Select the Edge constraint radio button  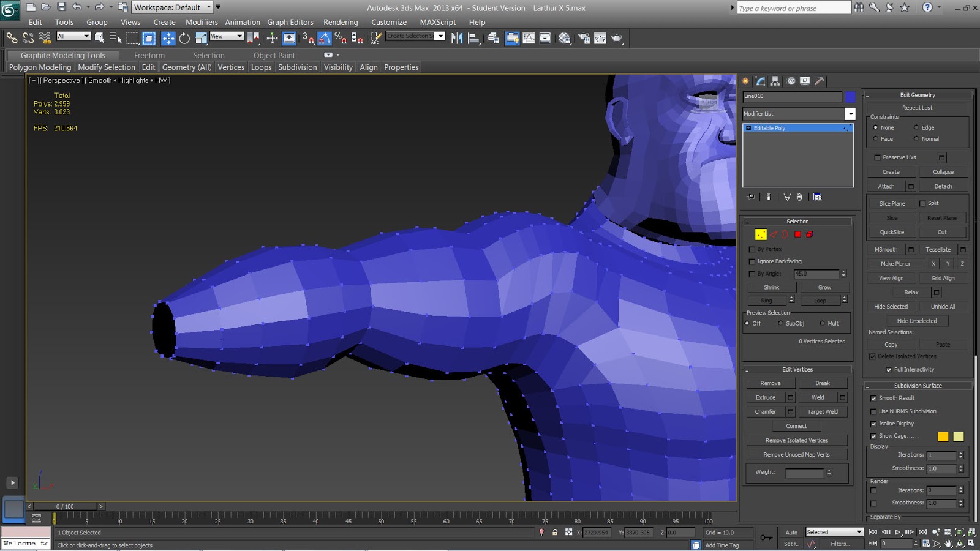[x=916, y=127]
